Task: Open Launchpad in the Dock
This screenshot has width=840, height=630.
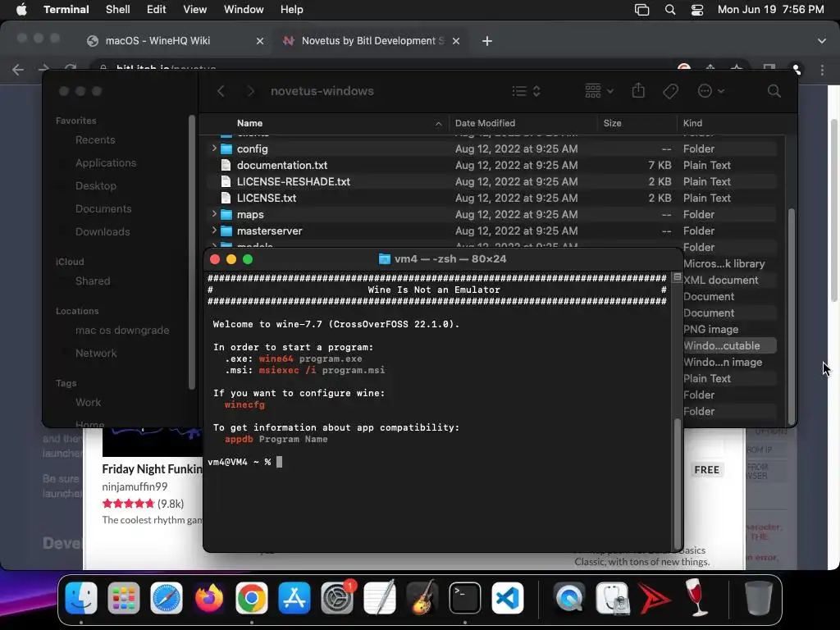Action: (124, 598)
